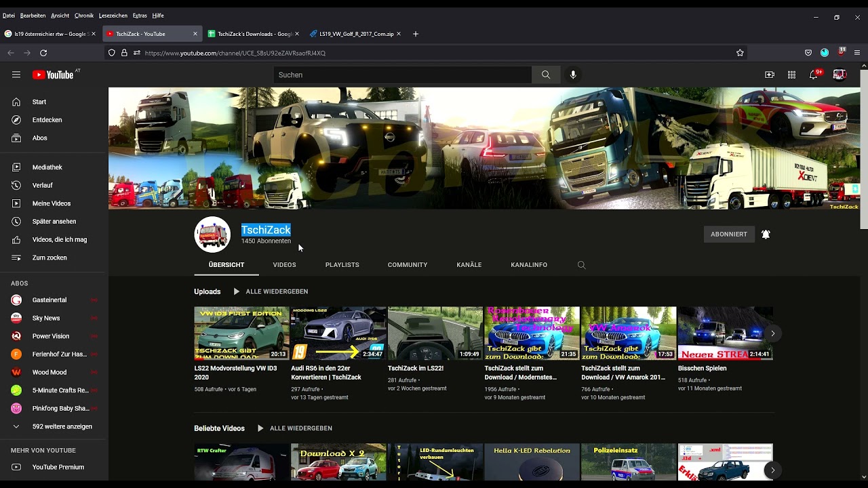The image size is (868, 488).
Task: Open the create video icon
Action: point(770,75)
